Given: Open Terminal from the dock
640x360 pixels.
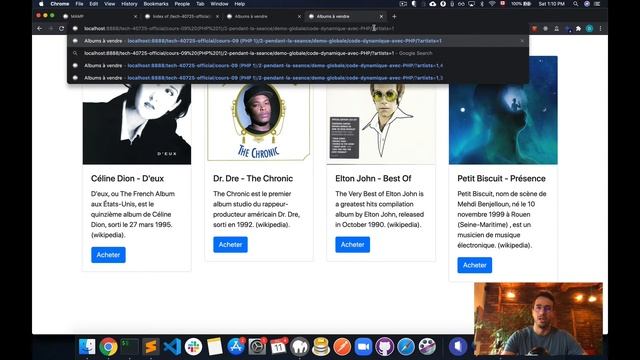Looking at the screenshot, I should 129,347.
